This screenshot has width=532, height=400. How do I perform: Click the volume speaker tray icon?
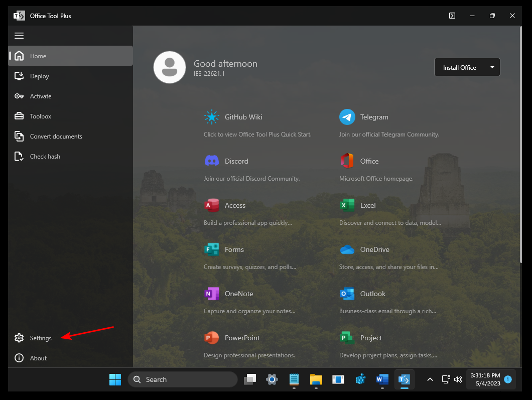(x=458, y=379)
